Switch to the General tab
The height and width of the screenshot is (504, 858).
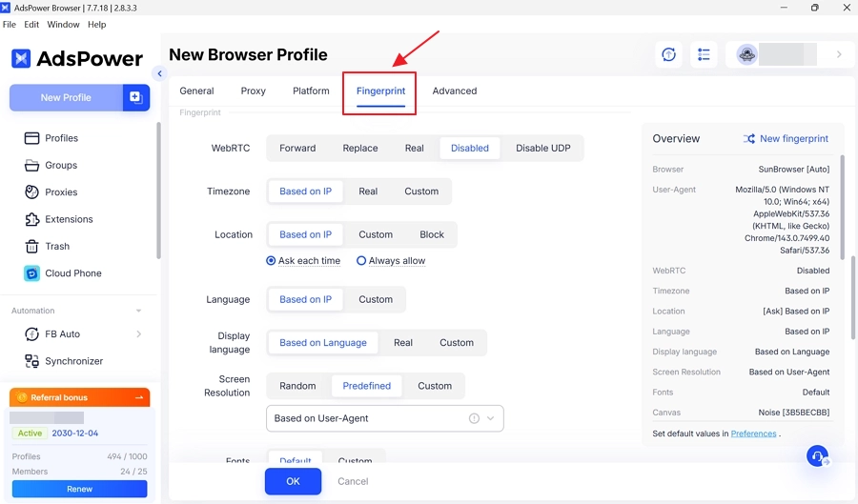click(196, 91)
